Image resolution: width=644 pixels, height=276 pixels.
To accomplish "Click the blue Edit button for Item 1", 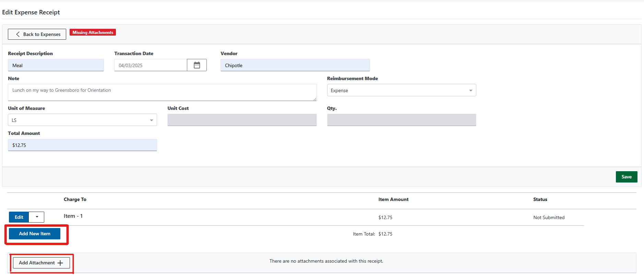I will click(19, 217).
